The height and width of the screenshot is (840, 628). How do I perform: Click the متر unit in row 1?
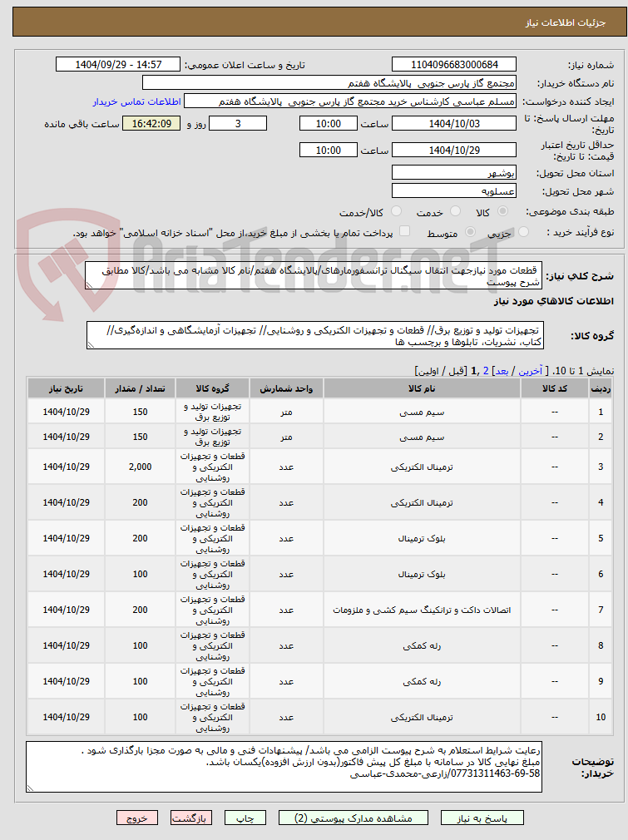point(286,412)
